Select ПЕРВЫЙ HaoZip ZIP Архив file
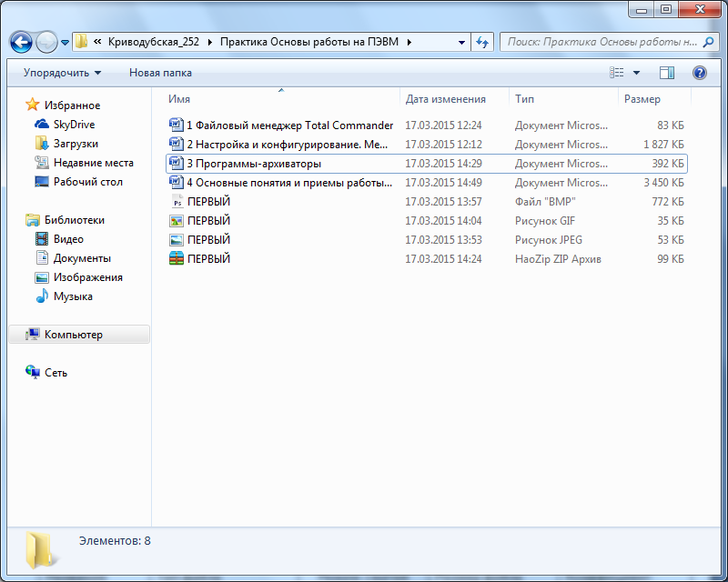 point(208,258)
